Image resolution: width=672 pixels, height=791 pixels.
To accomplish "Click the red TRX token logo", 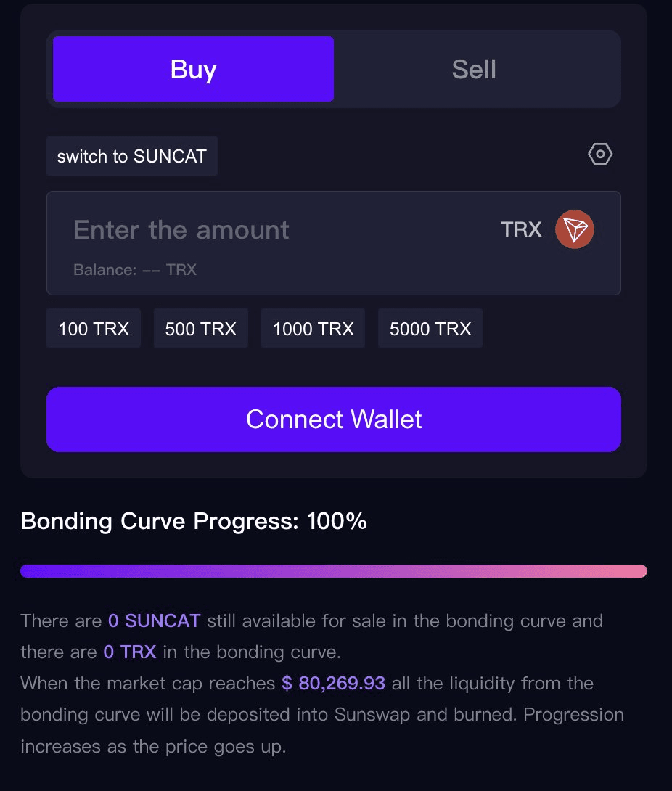I will (x=574, y=230).
